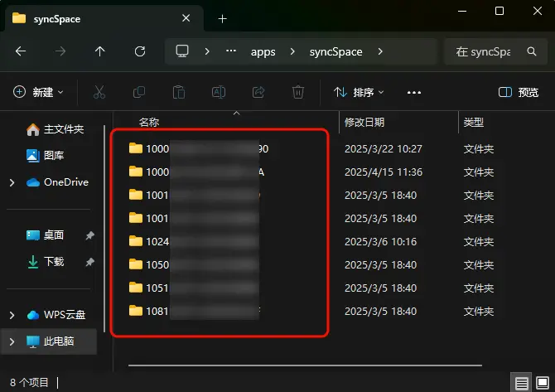
Task: Click the Rename toolbar icon
Action: point(219,92)
